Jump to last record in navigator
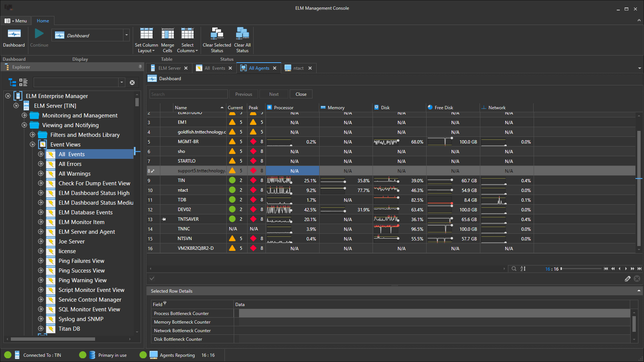Screen dimensions: 644x362 coord(640,268)
